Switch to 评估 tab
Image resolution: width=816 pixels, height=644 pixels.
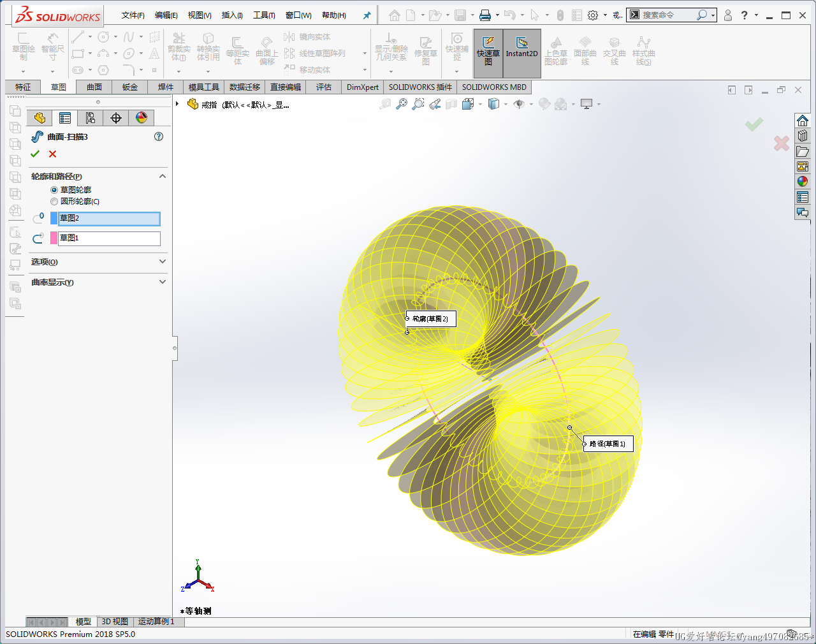click(324, 87)
